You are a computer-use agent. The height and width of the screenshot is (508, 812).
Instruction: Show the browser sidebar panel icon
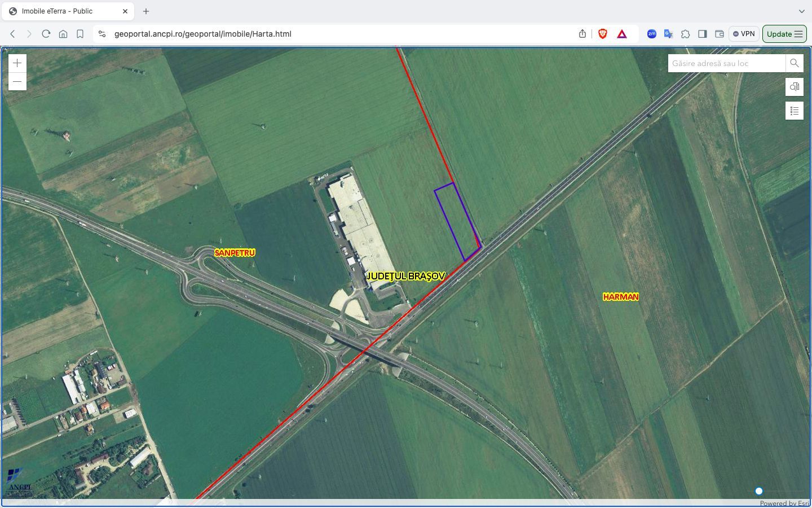tap(703, 34)
